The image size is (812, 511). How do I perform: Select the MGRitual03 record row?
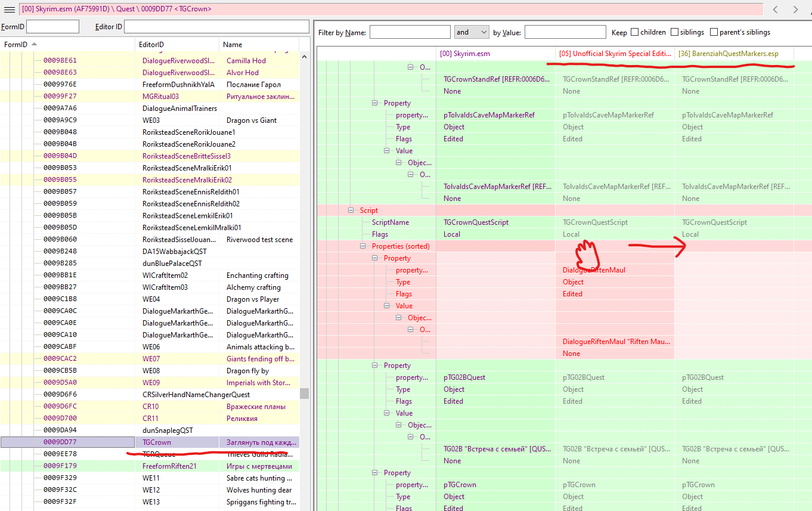coord(150,97)
